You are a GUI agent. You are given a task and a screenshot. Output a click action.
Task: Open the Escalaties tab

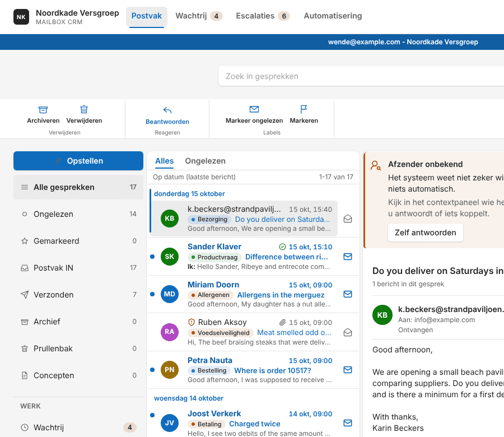point(263,16)
